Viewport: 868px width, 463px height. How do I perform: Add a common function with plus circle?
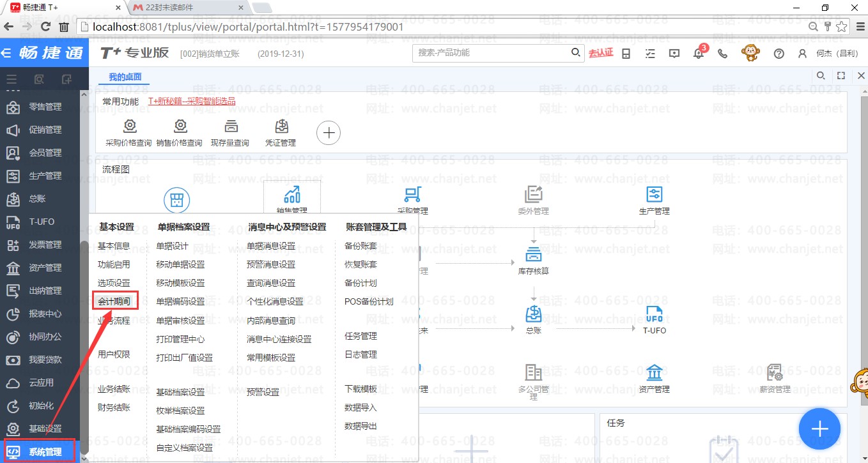point(329,133)
